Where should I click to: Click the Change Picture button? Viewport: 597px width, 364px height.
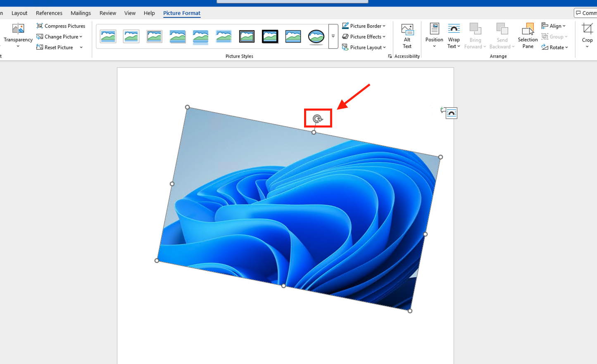59,37
